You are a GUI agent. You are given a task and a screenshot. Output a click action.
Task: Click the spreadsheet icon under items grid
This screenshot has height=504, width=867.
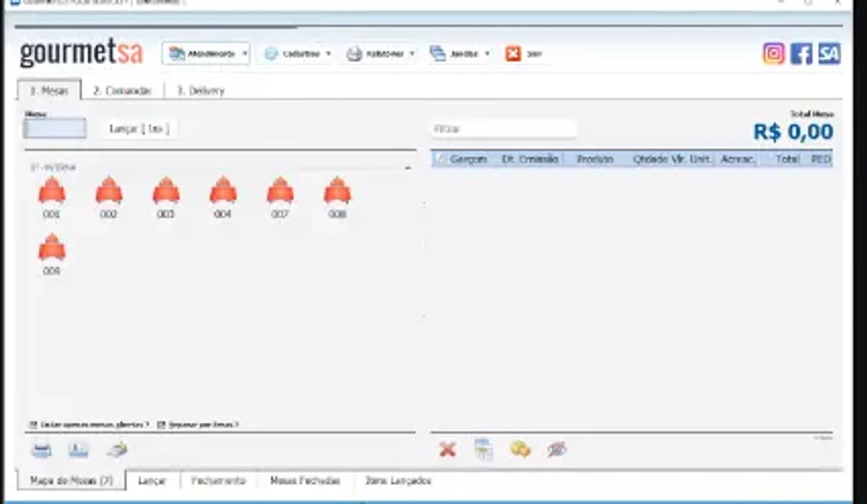pos(483,449)
